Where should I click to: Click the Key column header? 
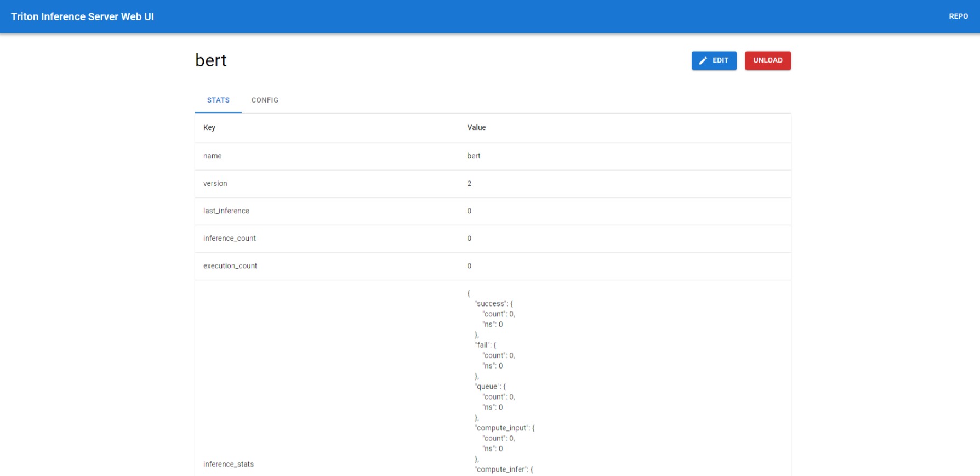[x=209, y=127]
